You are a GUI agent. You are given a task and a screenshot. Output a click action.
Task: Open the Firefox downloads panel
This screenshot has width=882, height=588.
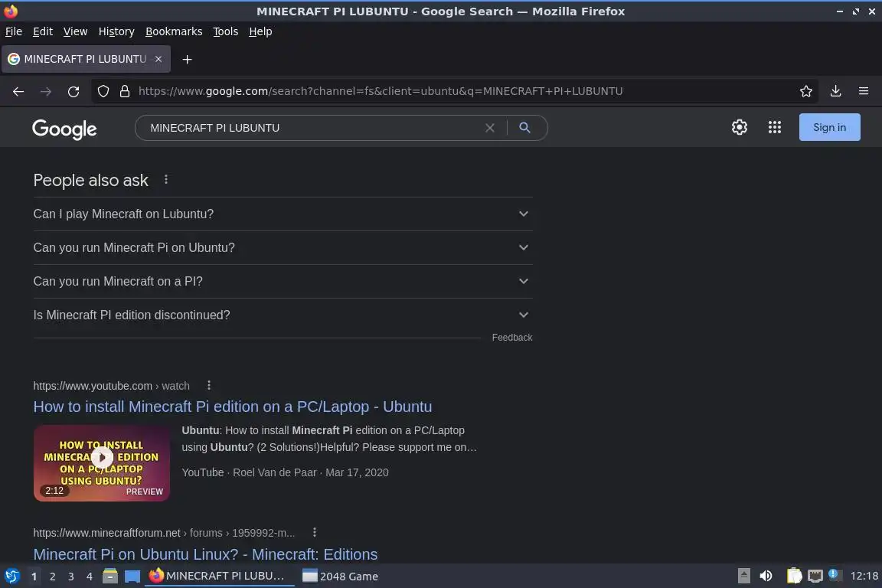click(835, 91)
